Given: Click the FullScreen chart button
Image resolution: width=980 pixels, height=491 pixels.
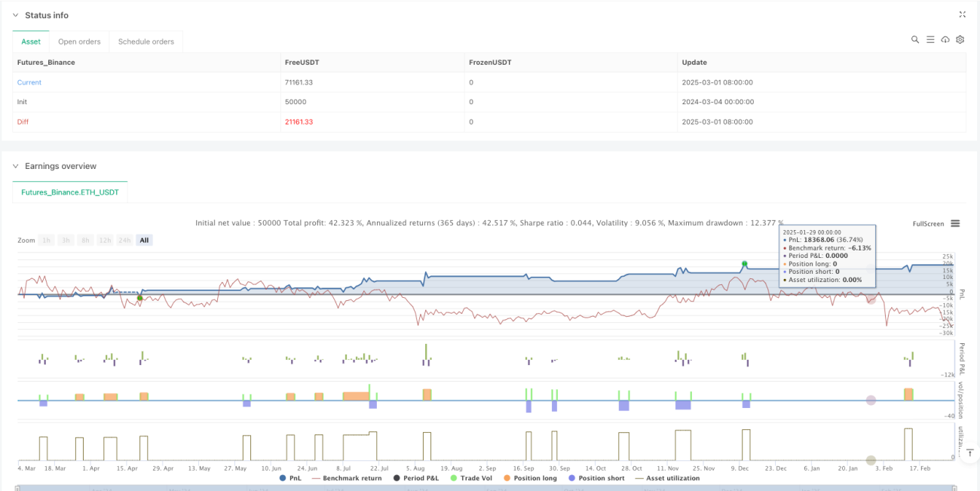Looking at the screenshot, I should tap(928, 223).
